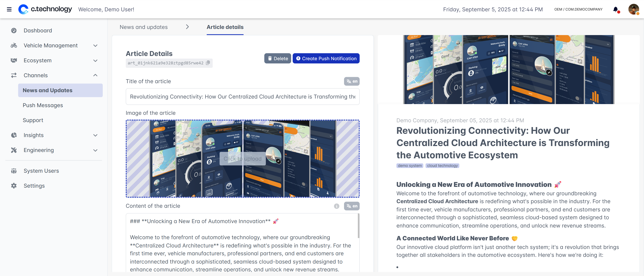Copy the article ID with copy icon

click(x=208, y=63)
